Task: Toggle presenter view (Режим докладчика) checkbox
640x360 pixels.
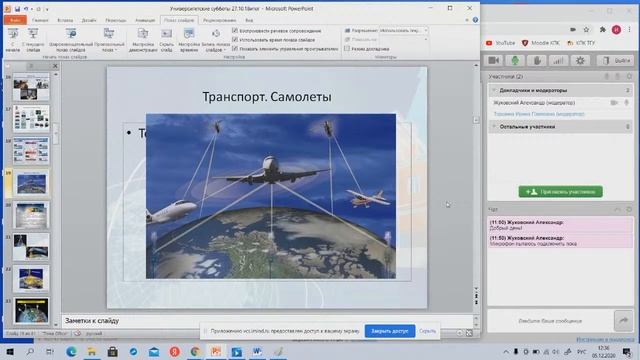Action: click(x=347, y=49)
